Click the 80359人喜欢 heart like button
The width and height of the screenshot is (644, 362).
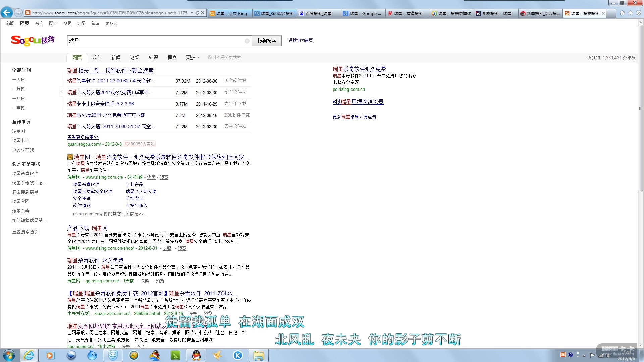click(x=140, y=144)
